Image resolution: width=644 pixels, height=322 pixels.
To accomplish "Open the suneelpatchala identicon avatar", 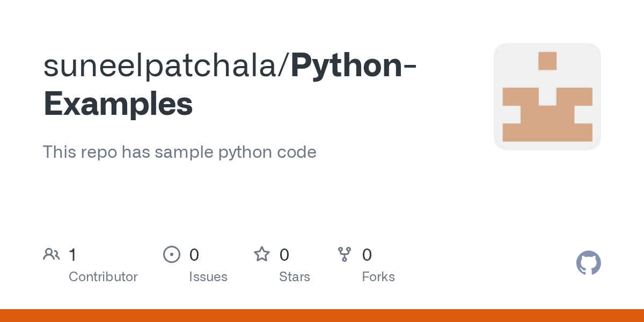I will pyautogui.click(x=547, y=97).
